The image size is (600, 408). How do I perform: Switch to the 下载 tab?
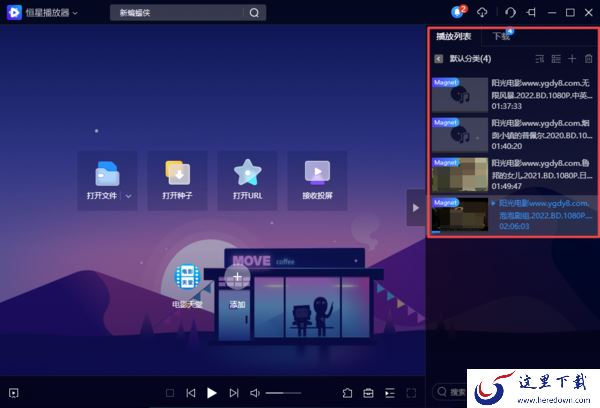click(501, 36)
